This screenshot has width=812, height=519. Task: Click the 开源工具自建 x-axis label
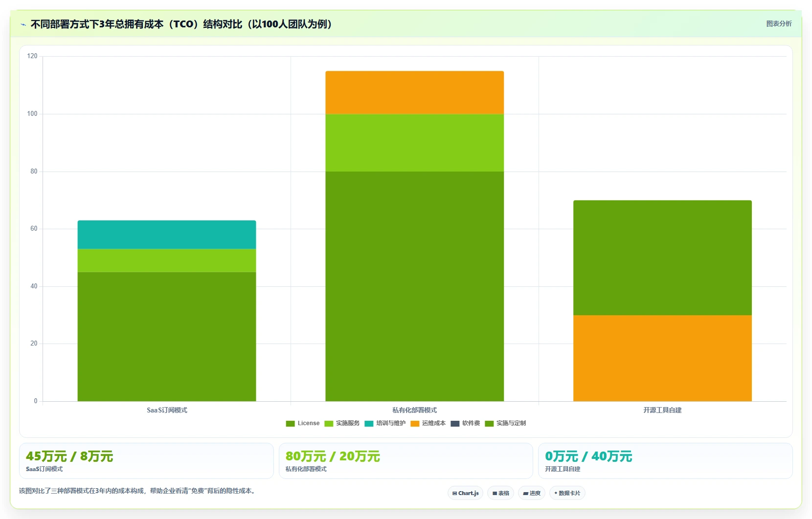[662, 410]
